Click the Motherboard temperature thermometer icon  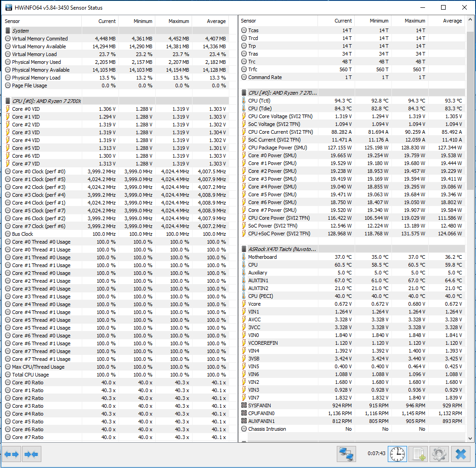[244, 257]
